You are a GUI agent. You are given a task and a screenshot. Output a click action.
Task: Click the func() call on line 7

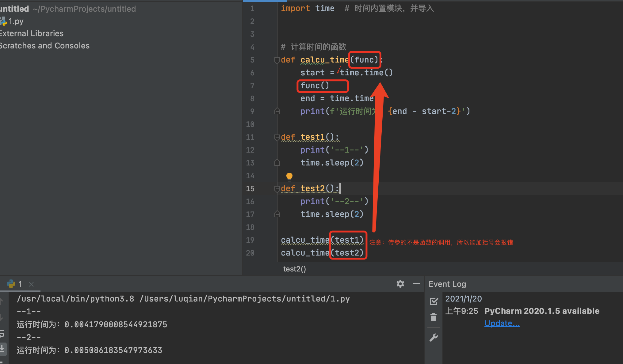coord(315,85)
